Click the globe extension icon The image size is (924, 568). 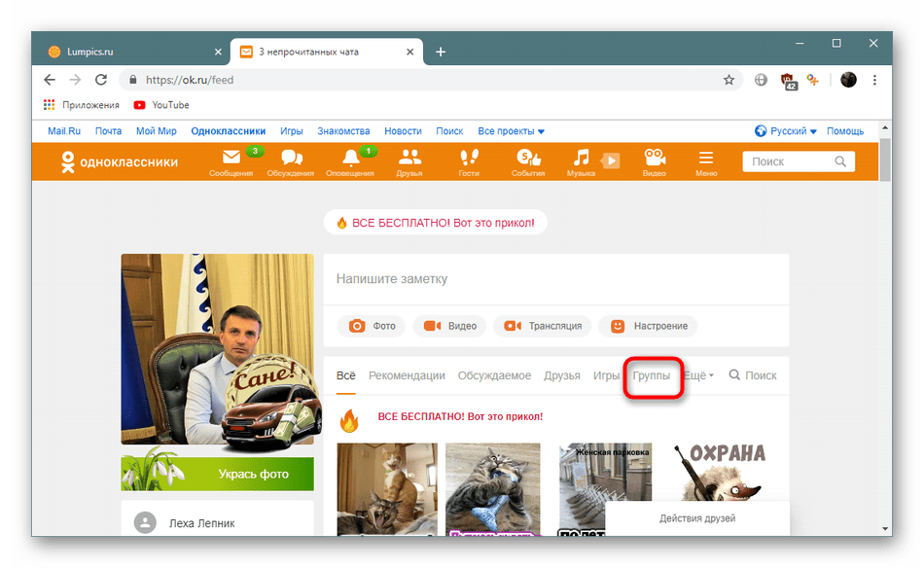click(761, 80)
